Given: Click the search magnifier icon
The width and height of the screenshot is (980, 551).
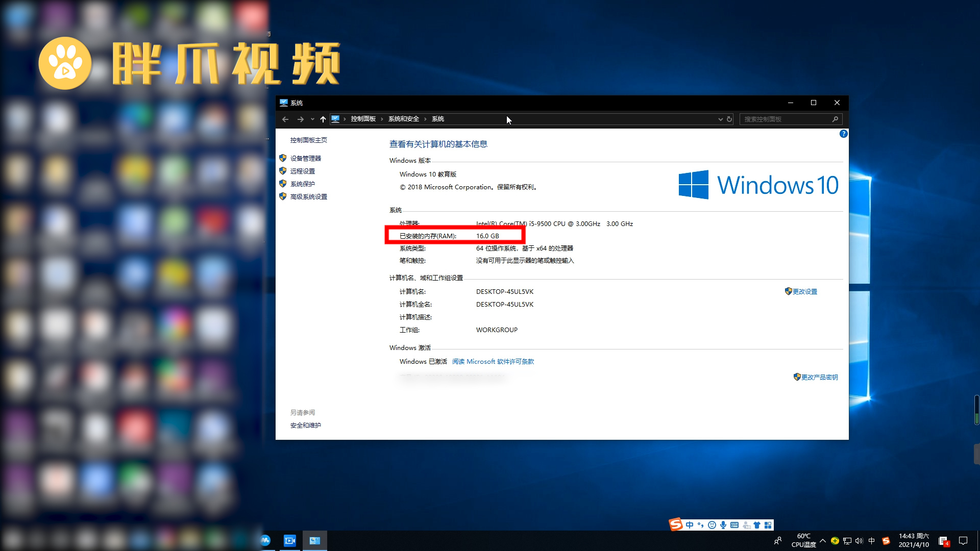Looking at the screenshot, I should click(x=835, y=119).
